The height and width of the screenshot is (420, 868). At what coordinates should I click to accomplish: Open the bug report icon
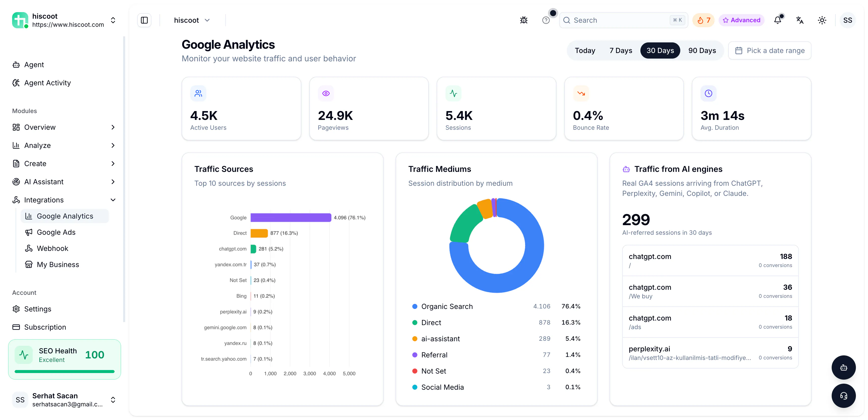click(524, 20)
